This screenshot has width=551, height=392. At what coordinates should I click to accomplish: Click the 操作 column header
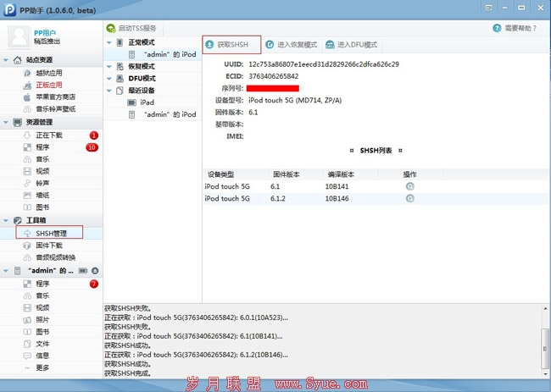(x=409, y=174)
